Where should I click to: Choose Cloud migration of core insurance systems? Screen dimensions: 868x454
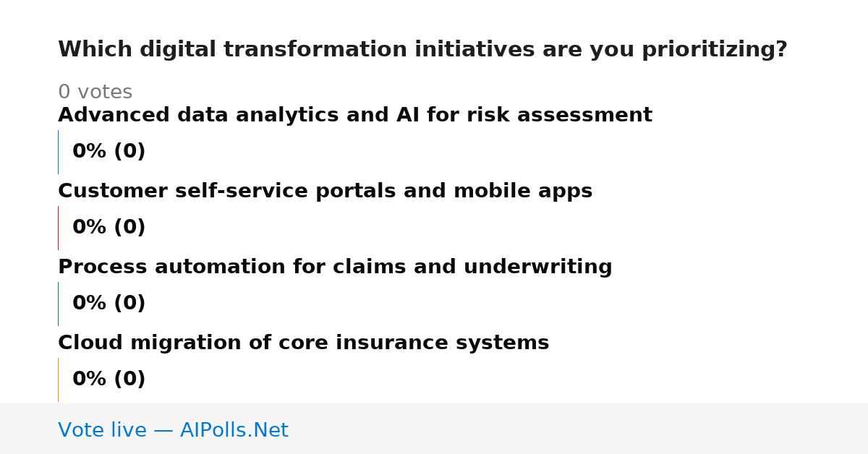(x=303, y=343)
